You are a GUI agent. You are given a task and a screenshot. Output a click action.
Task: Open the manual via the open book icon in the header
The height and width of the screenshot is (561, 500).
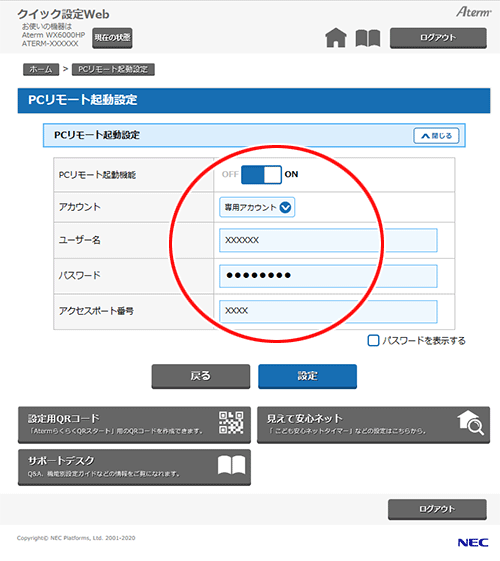click(x=368, y=38)
